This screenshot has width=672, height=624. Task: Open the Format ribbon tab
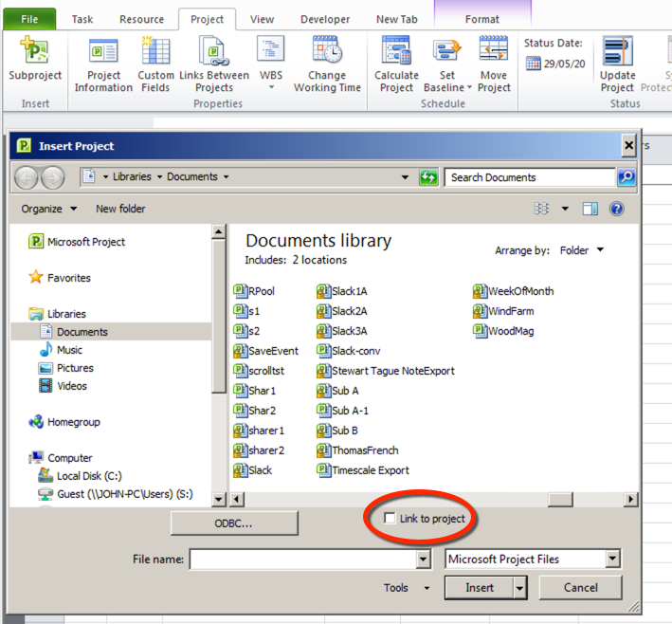pos(482,19)
